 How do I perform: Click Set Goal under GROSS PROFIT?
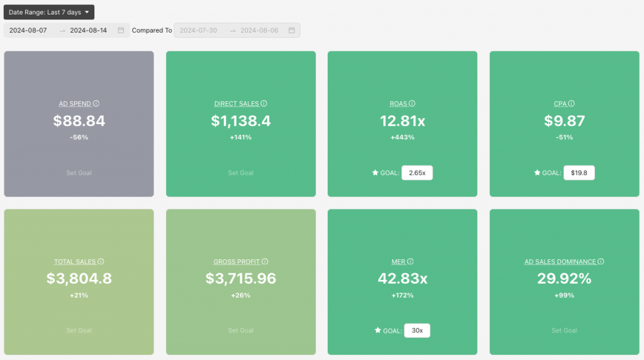[x=241, y=330]
